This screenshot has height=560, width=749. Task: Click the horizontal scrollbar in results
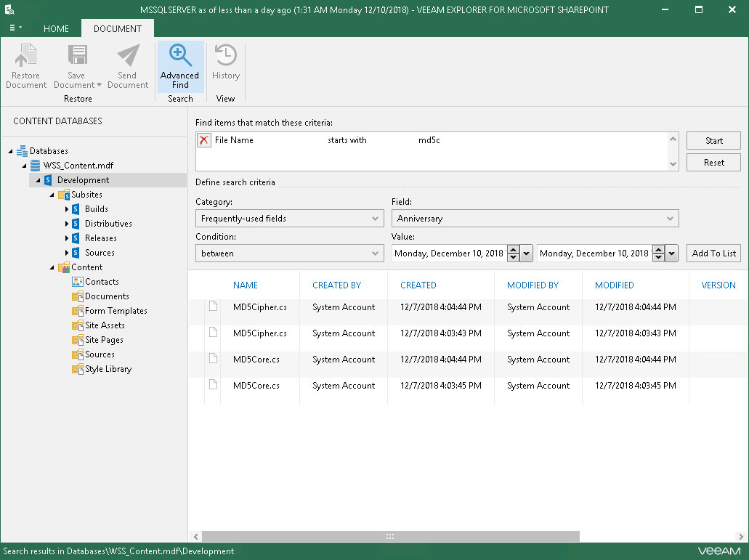coord(390,537)
